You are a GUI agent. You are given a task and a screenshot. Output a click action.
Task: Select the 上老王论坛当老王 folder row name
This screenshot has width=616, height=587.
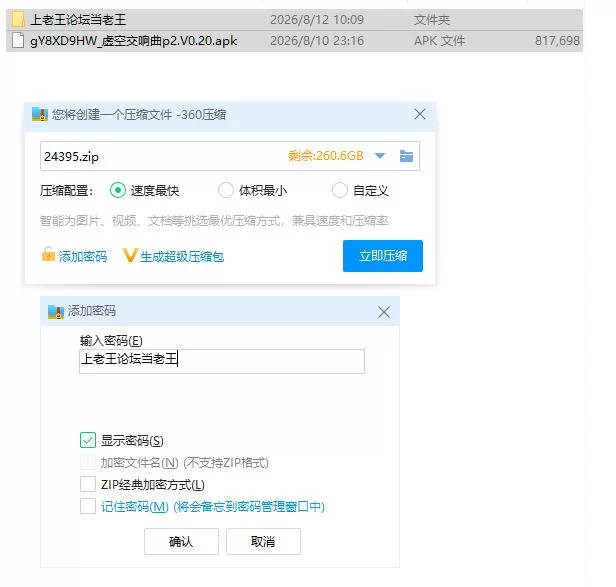(x=78, y=20)
